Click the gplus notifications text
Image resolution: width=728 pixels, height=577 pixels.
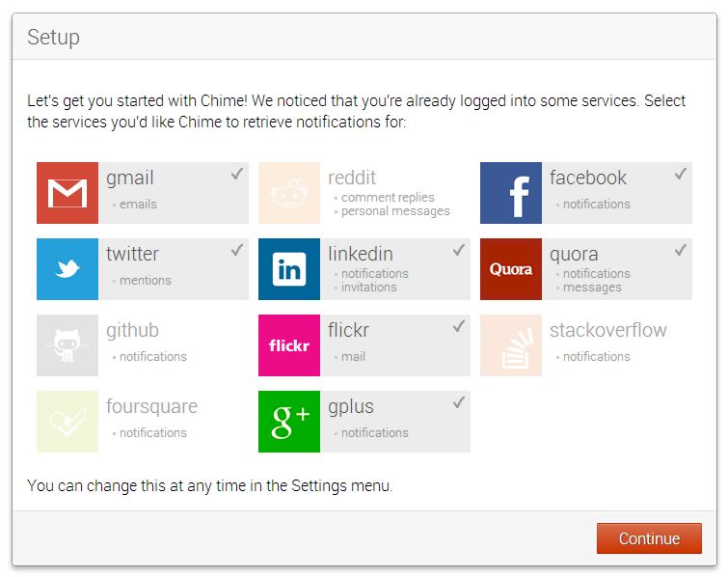click(x=374, y=433)
